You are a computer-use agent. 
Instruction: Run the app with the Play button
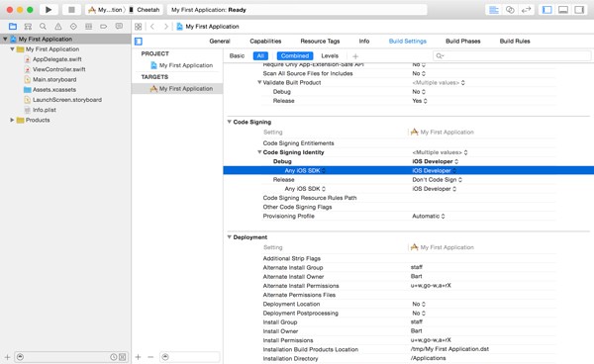[x=49, y=10]
